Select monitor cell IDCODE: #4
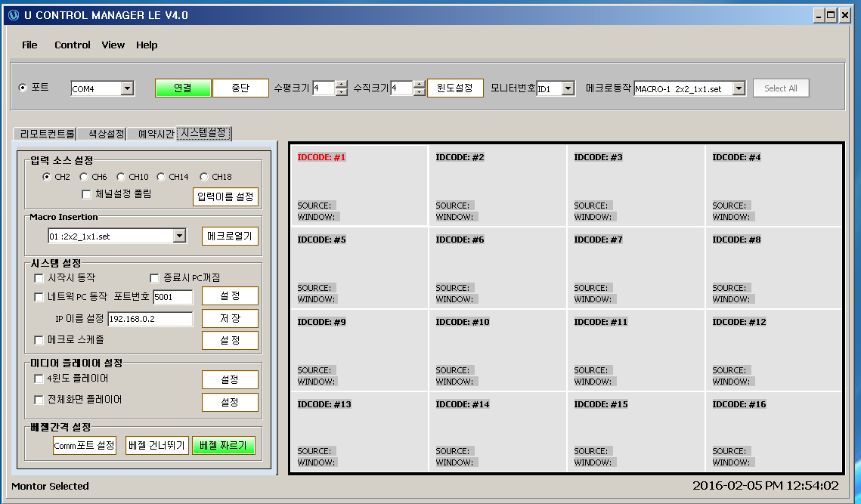Image resolution: width=861 pixels, height=504 pixels. pos(774,185)
